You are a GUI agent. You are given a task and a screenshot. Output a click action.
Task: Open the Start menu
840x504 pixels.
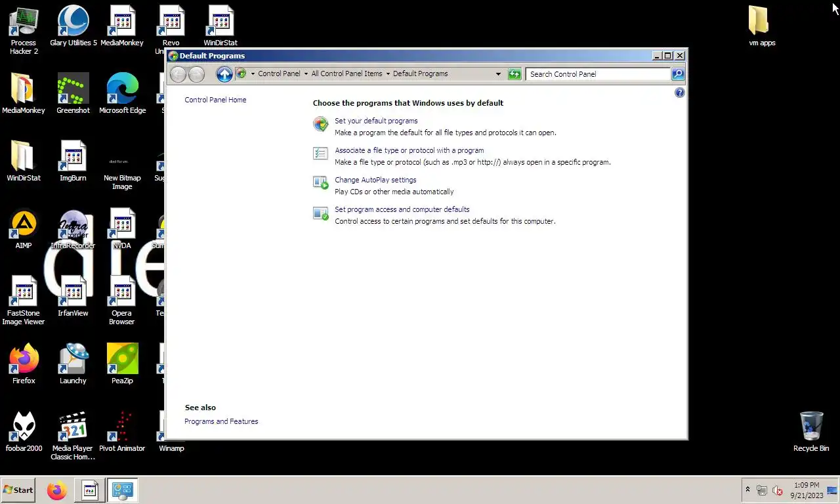pos(18,490)
